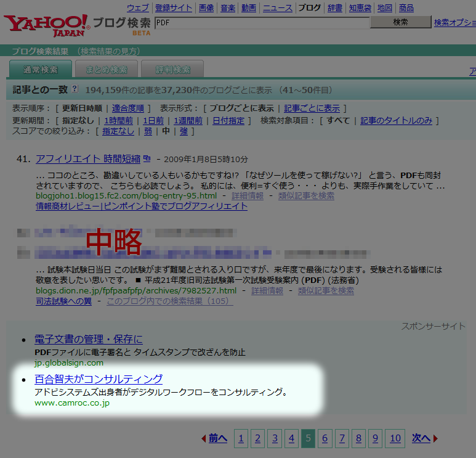Open the 商品 search category

(406, 7)
